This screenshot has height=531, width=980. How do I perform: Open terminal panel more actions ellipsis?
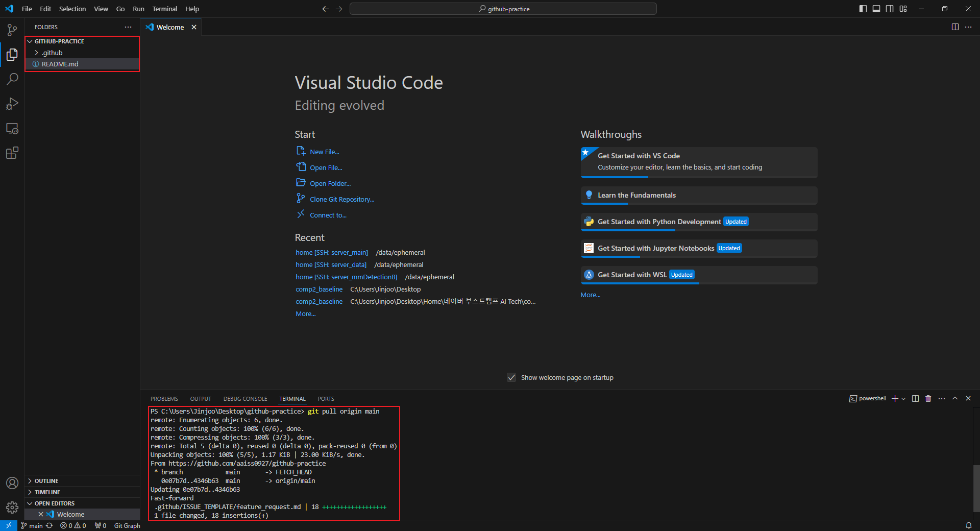point(942,398)
